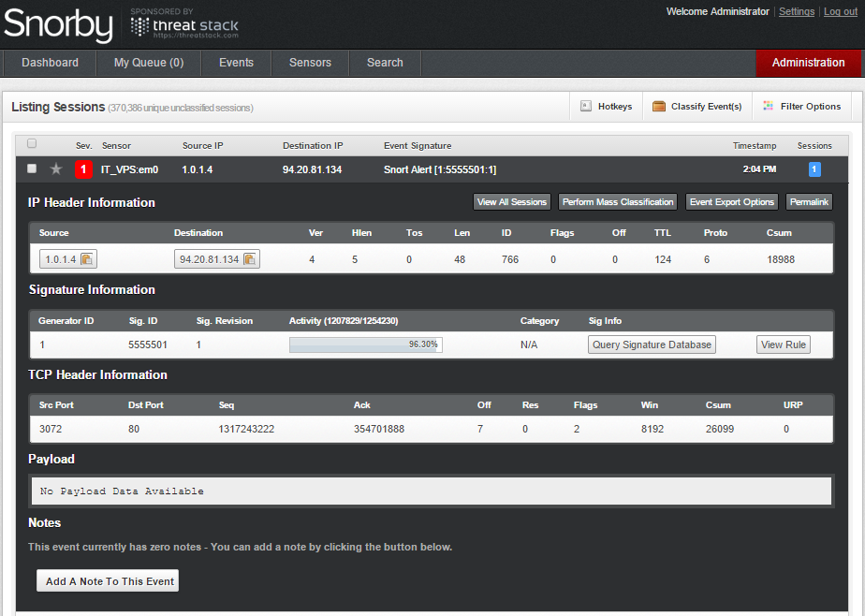Open the Sensors tab
This screenshot has height=616, width=865.
pos(310,63)
